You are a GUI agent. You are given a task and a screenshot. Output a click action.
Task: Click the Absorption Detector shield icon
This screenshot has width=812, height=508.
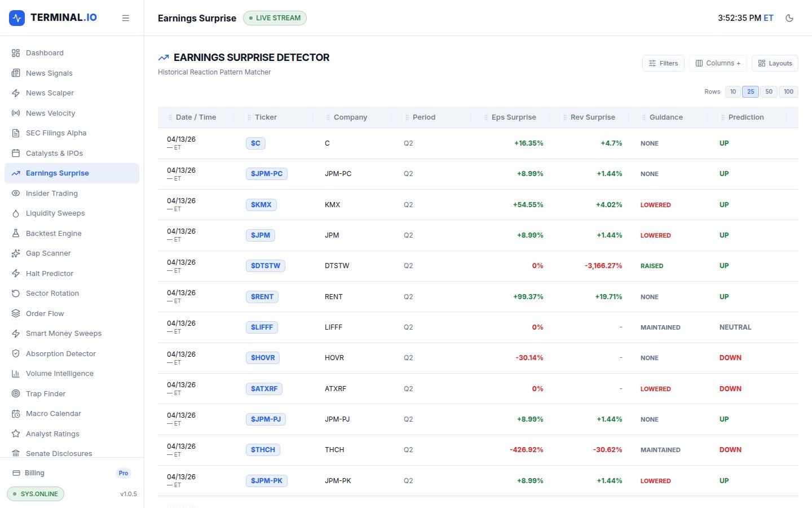click(x=16, y=354)
